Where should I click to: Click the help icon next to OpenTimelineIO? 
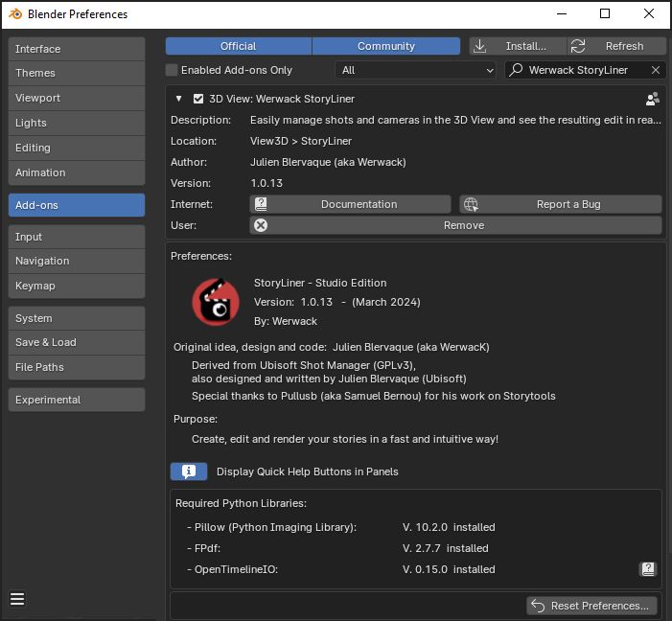pos(648,569)
